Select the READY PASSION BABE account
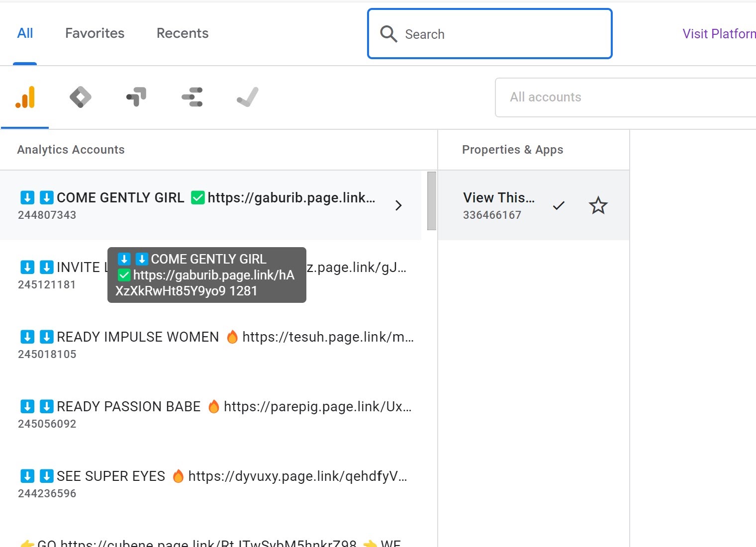Viewport: 756px width, 547px height. click(x=210, y=414)
